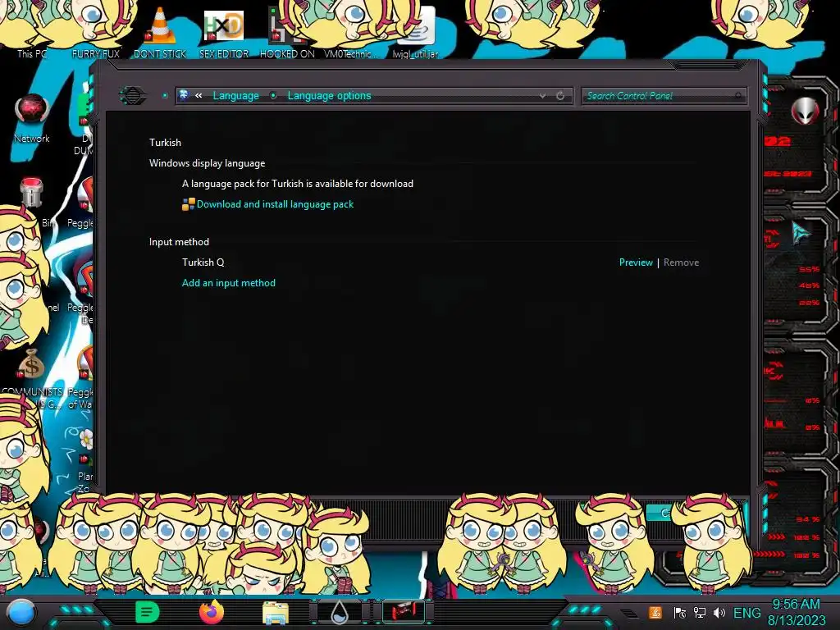Click the Input method heading
Image resolution: width=840 pixels, height=630 pixels.
click(179, 242)
